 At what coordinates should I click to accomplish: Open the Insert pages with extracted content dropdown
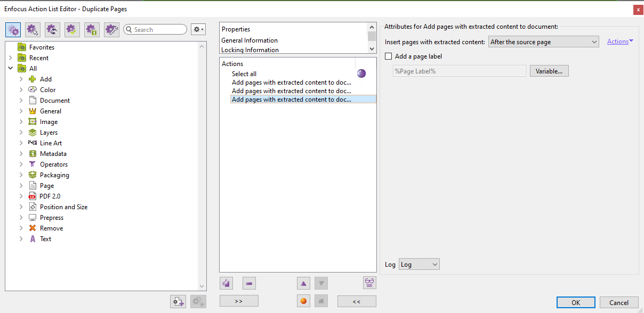(x=544, y=42)
